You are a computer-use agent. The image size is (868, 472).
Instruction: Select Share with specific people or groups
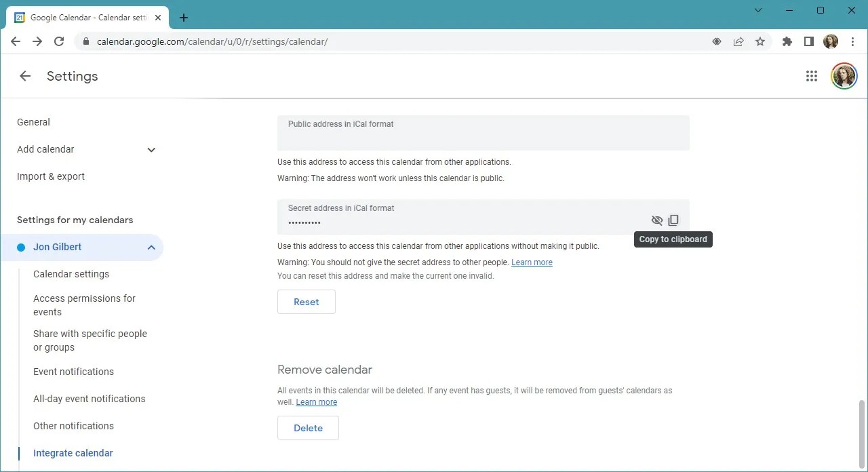[x=90, y=340]
